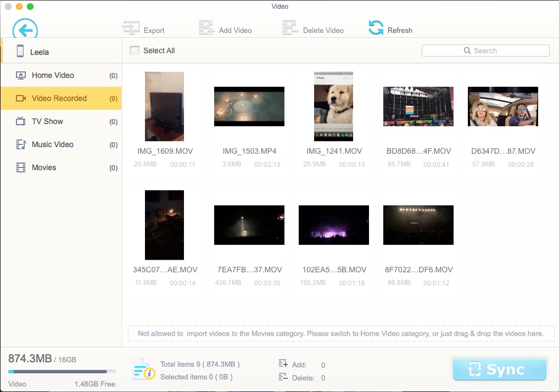Viewport: 559px width, 392px height.
Task: Click the file name IMG_1503.MP4
Action: point(249,151)
